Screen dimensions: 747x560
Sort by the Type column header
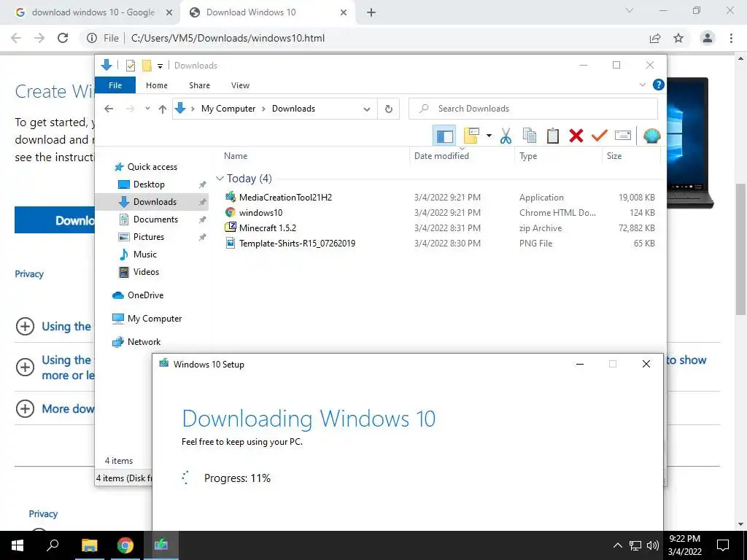[528, 156]
